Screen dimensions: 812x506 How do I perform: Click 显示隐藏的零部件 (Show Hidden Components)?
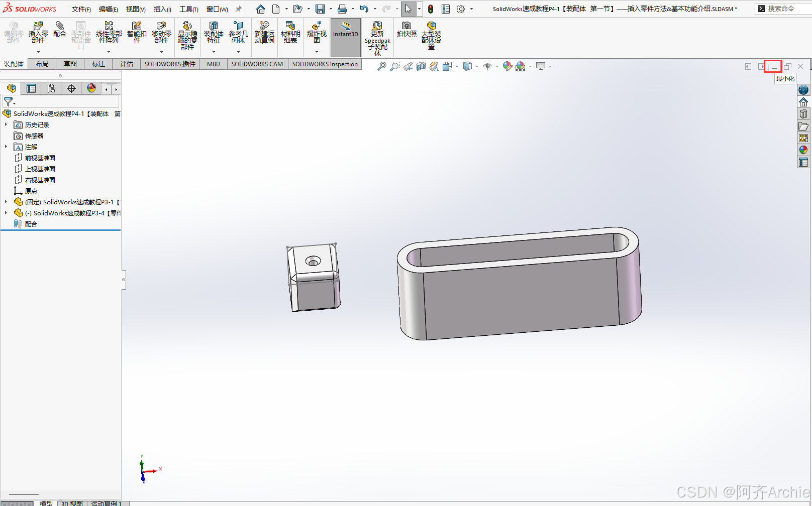click(x=187, y=35)
